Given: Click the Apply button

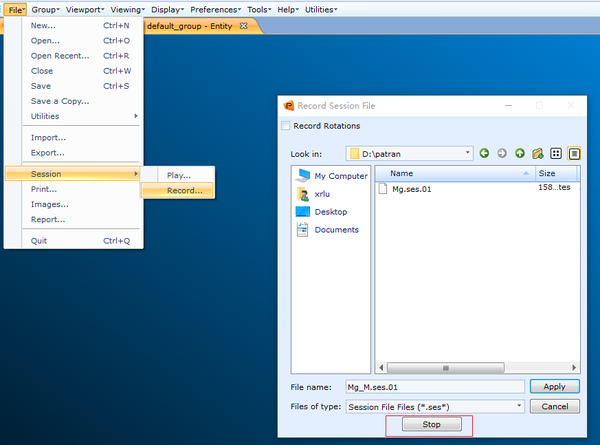Looking at the screenshot, I should [554, 386].
